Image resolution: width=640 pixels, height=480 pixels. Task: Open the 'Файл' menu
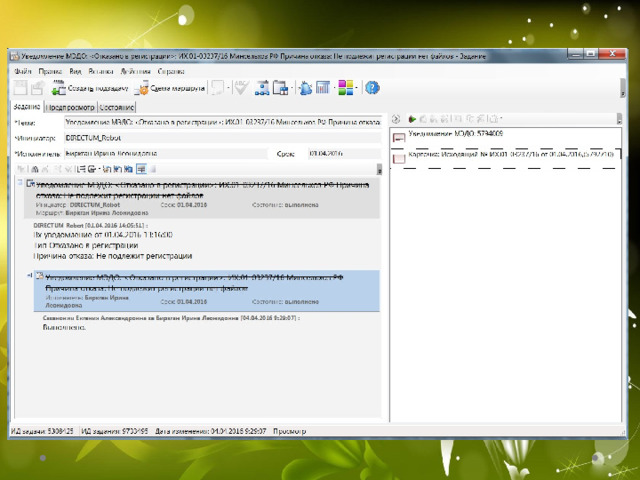coord(23,72)
